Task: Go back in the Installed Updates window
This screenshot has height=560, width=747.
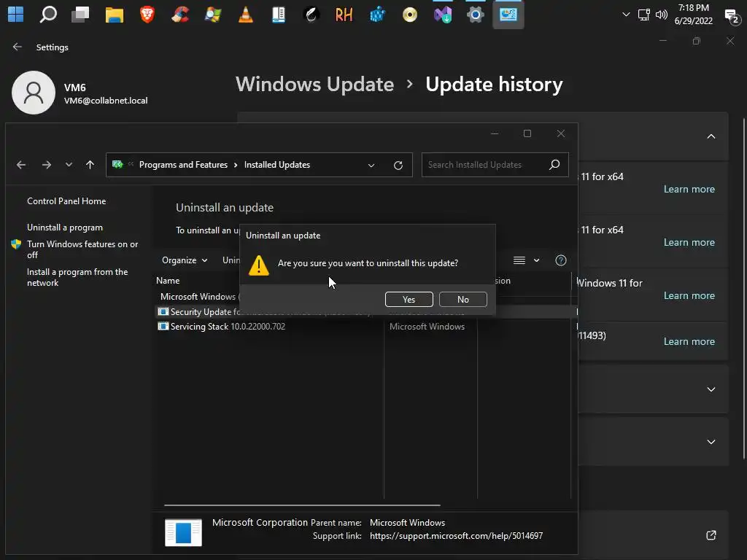Action: click(x=21, y=165)
